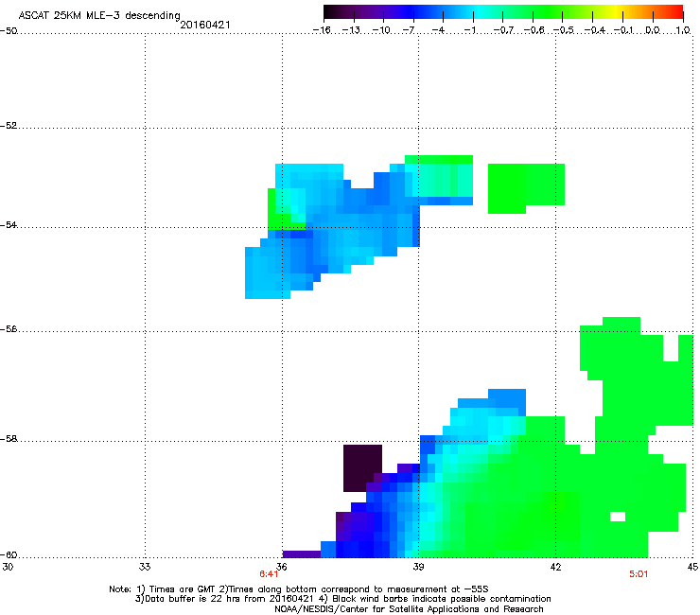Click the -16 color scale label
700x615 pixels.
click(x=322, y=30)
